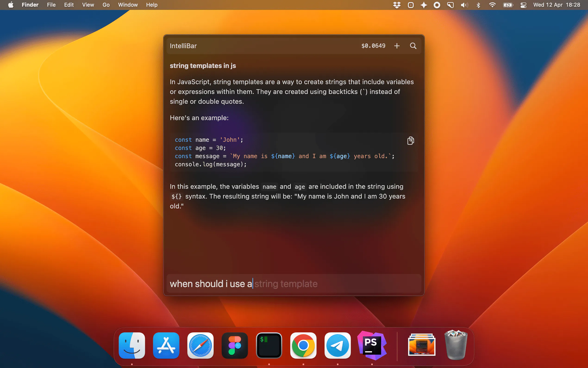Image resolution: width=588 pixels, height=368 pixels.
Task: Click the $0.0649 usage cost label
Action: [373, 46]
